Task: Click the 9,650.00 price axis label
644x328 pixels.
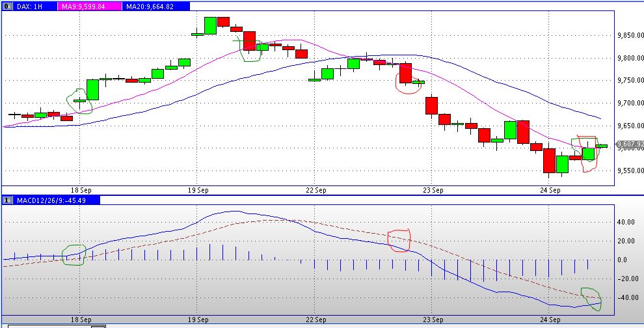Action: [x=630, y=126]
